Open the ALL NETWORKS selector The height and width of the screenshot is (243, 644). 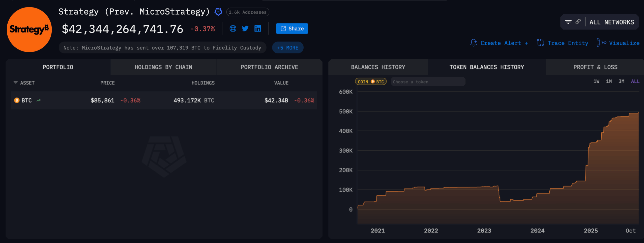coord(611,22)
